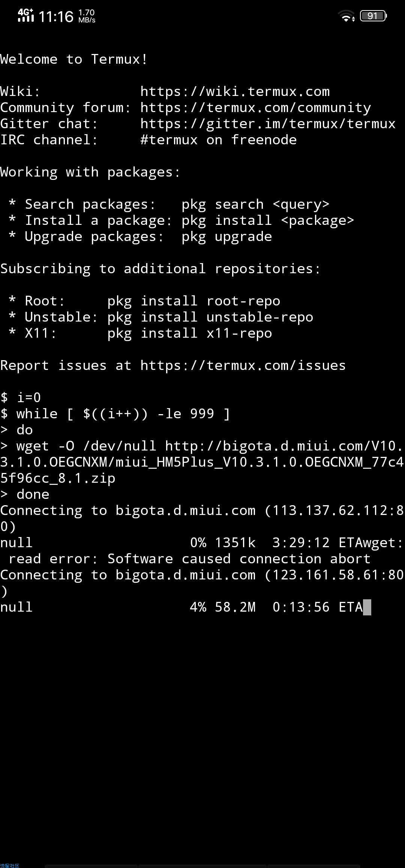Tap the "read error: Software caused connection abort" message
Viewport: 405px width, 868px height.
click(x=189, y=559)
